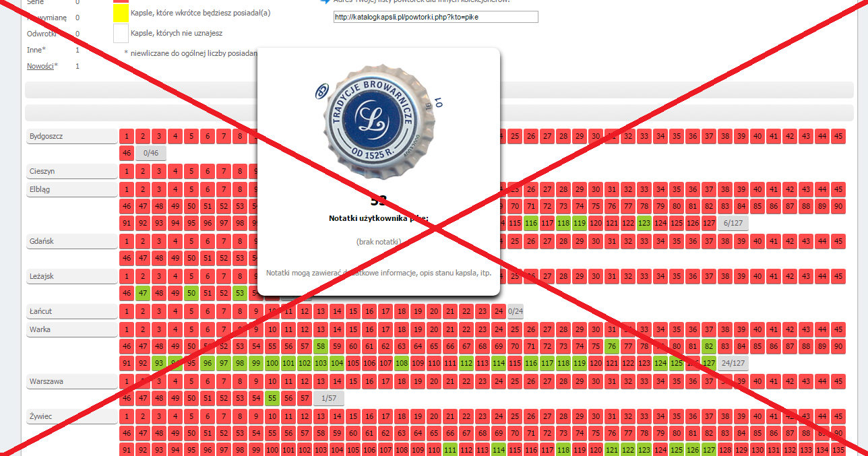This screenshot has height=456, width=868.
Task: Click the yellow legend color swatch
Action: pos(121,13)
